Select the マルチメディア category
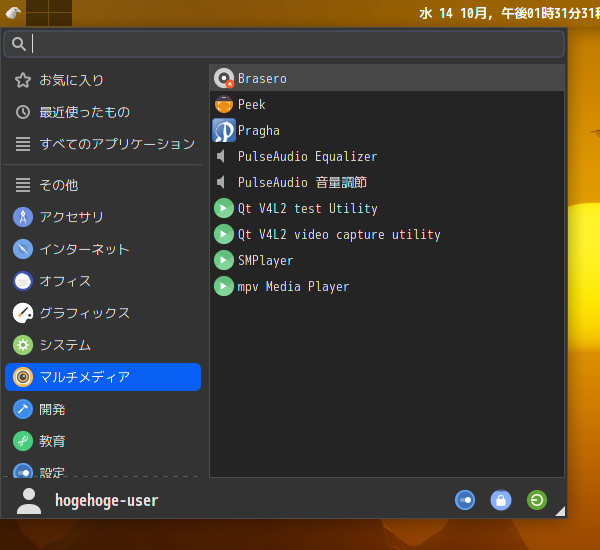 pos(103,377)
